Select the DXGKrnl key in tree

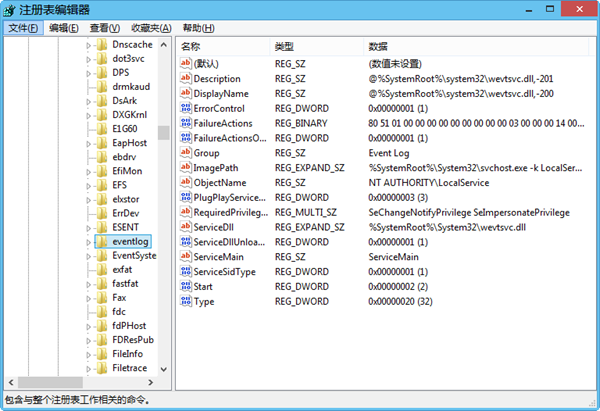[129, 115]
